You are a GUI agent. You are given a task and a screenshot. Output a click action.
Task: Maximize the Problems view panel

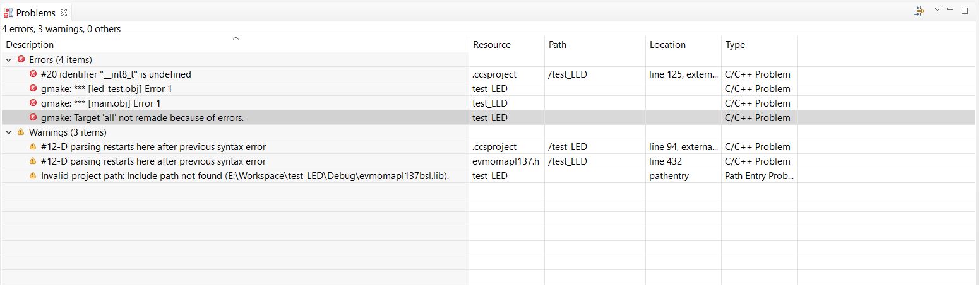964,10
